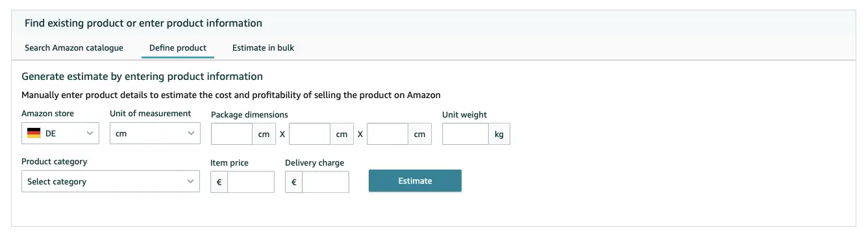Focus the second package dimension field

tap(310, 134)
